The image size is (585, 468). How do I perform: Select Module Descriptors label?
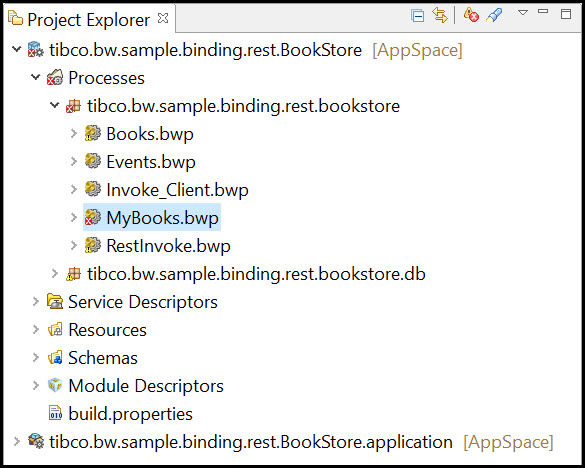click(x=146, y=386)
